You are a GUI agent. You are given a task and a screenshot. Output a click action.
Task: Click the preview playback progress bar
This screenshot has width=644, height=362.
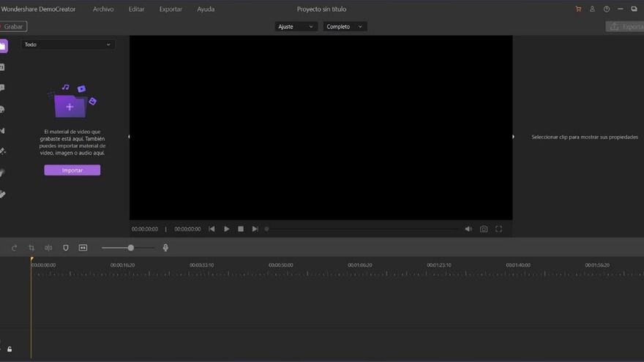[x=363, y=229]
